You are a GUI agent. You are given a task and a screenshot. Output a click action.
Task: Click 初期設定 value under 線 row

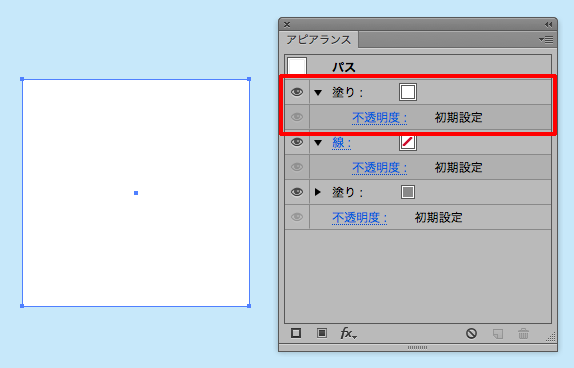pos(458,168)
